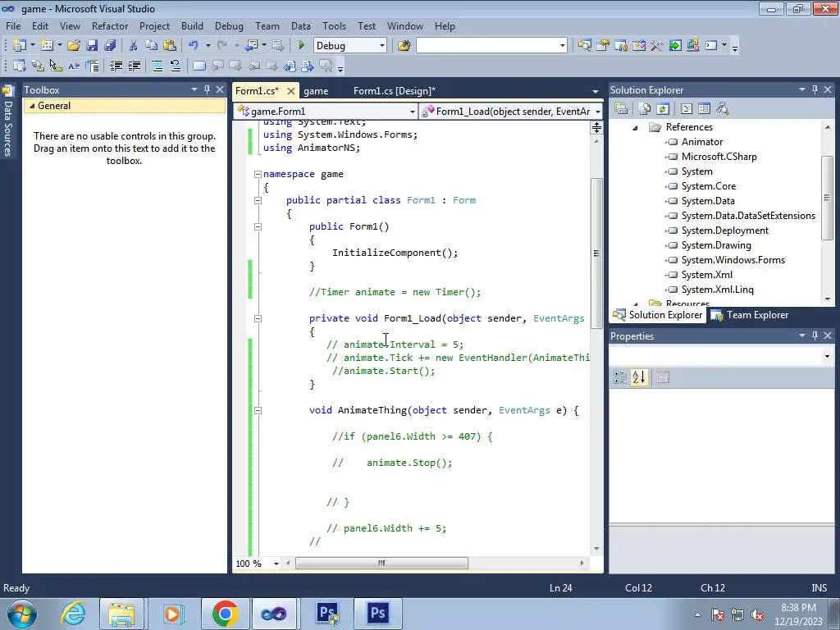Viewport: 840px width, 630px height.
Task: Open the Properties Window toolbar icon
Action: coord(603,46)
